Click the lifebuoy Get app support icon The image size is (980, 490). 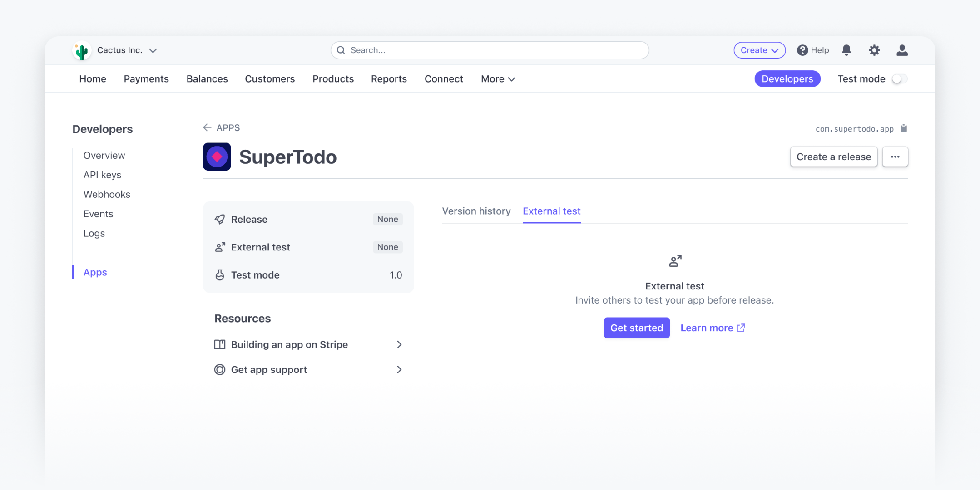[x=220, y=370]
